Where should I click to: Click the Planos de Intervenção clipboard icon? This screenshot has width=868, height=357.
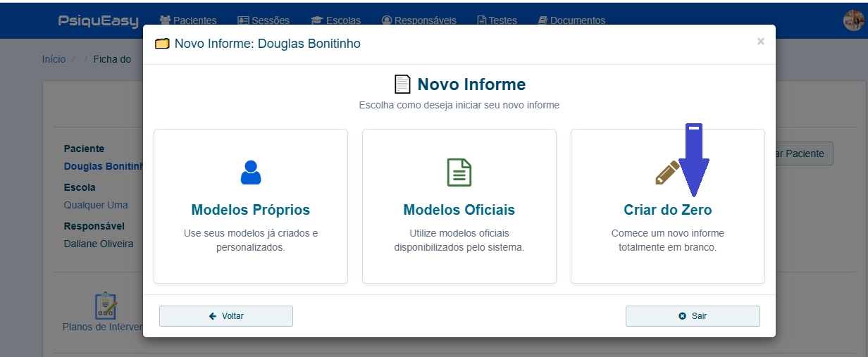(x=106, y=306)
